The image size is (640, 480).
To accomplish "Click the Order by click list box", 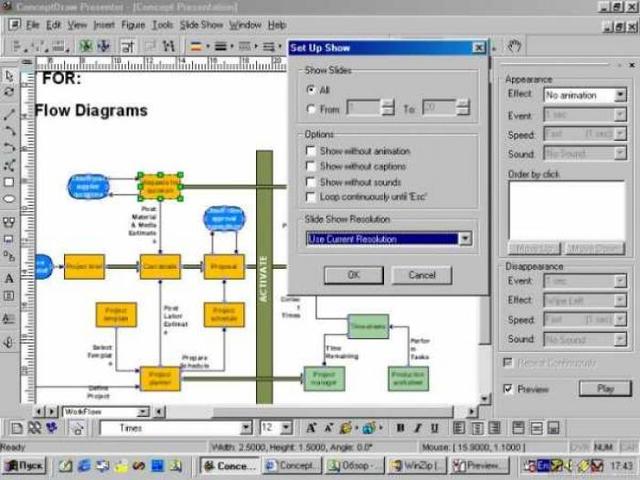I will point(567,211).
